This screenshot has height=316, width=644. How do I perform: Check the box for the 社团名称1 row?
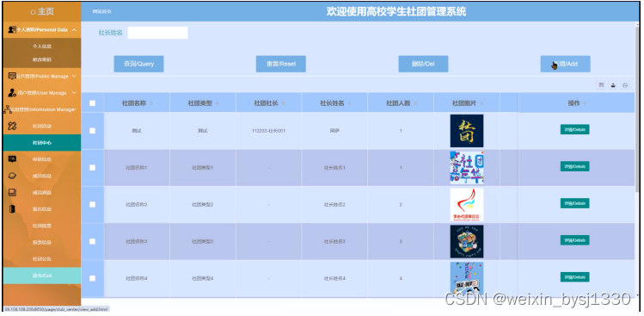[92, 167]
